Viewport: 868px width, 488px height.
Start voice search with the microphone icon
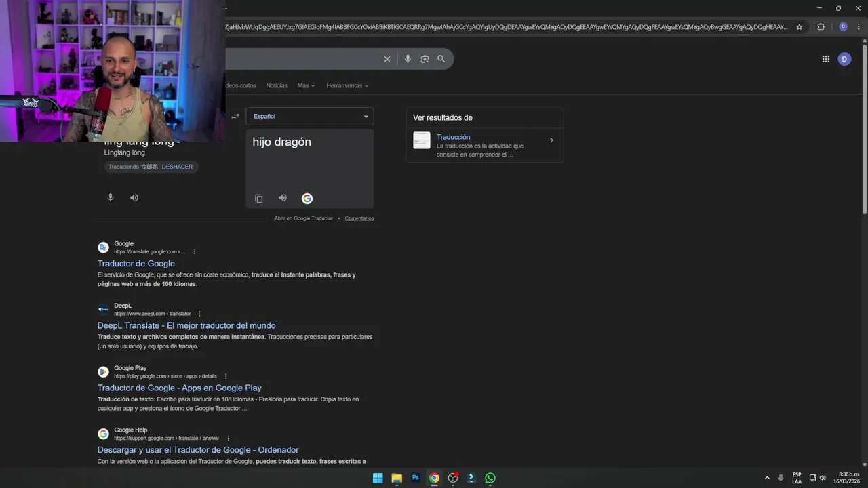pyautogui.click(x=408, y=59)
